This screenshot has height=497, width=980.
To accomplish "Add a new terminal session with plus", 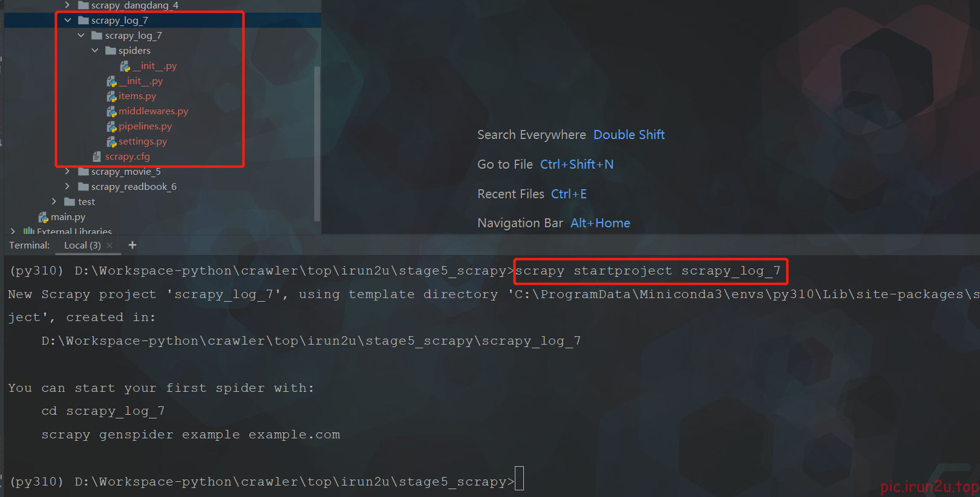I will (x=132, y=245).
